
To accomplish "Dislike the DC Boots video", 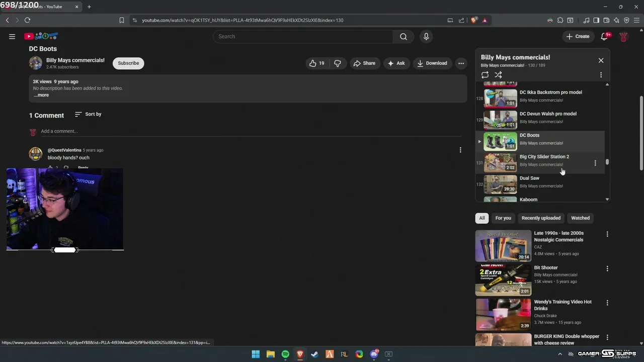I will click(338, 63).
